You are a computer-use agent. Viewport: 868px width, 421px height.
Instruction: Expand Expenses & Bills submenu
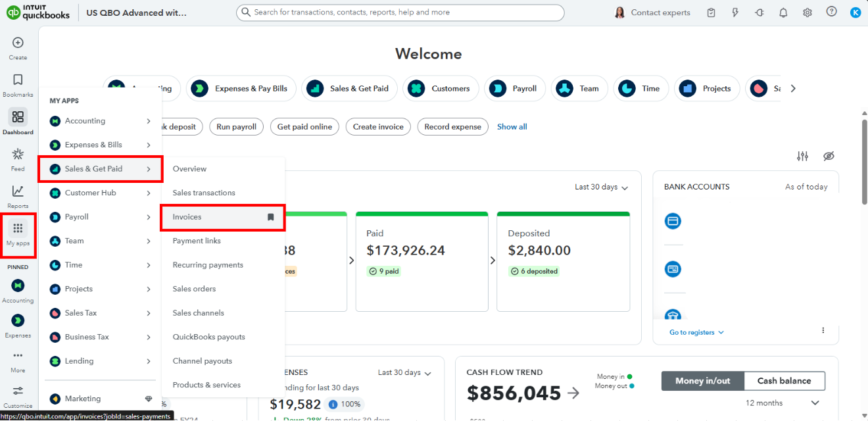pyautogui.click(x=149, y=145)
